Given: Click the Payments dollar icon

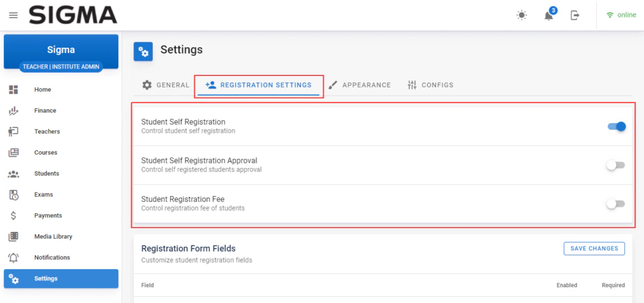Looking at the screenshot, I should tap(14, 216).
